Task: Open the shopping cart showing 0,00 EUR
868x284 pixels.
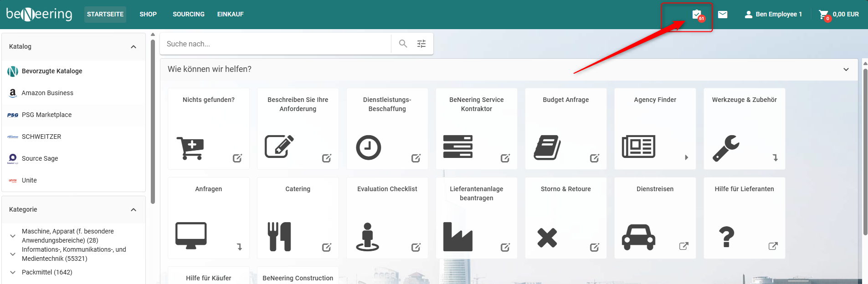Action: (838, 15)
